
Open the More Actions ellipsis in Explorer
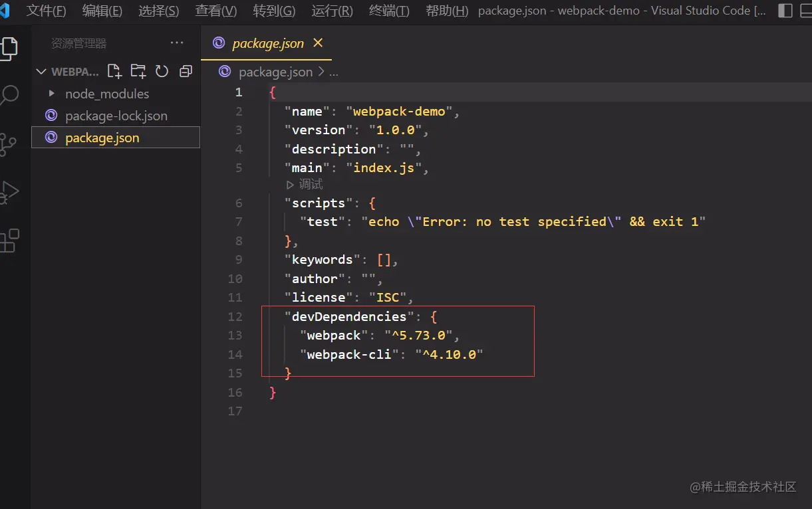pos(177,43)
